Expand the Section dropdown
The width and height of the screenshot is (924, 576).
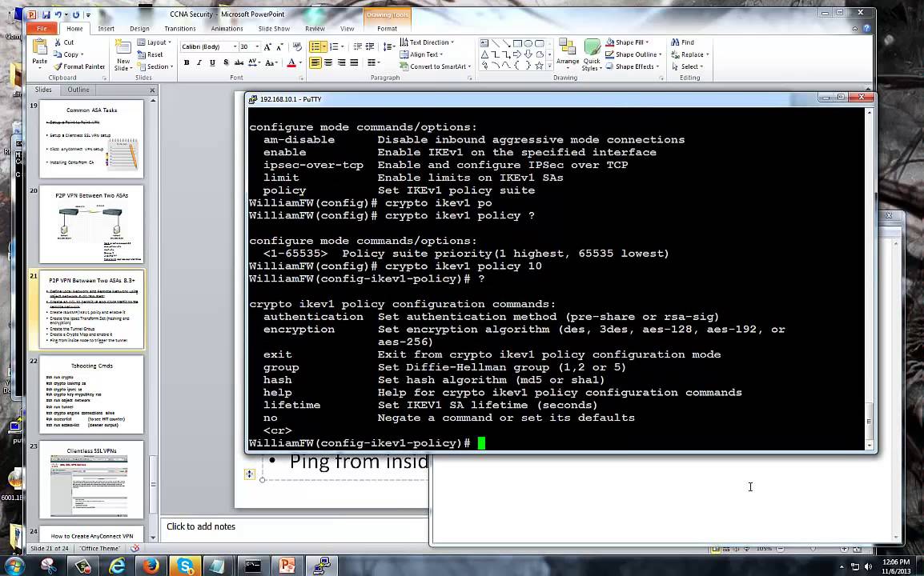(155, 66)
